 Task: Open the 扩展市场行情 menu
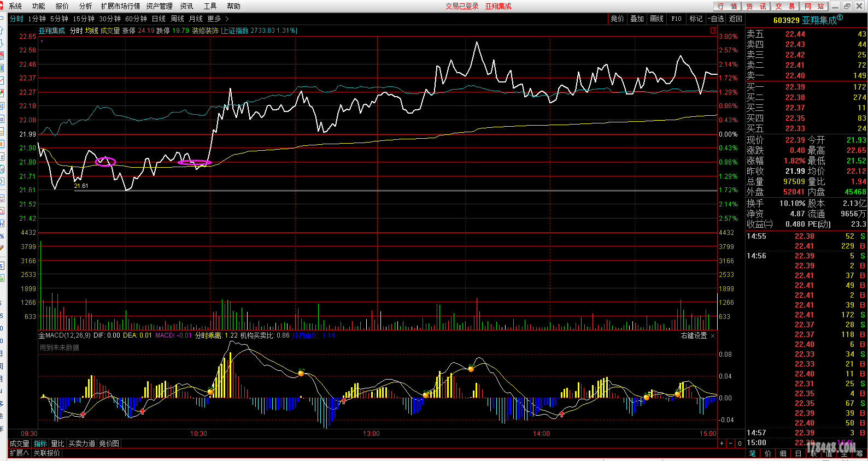[x=120, y=6]
